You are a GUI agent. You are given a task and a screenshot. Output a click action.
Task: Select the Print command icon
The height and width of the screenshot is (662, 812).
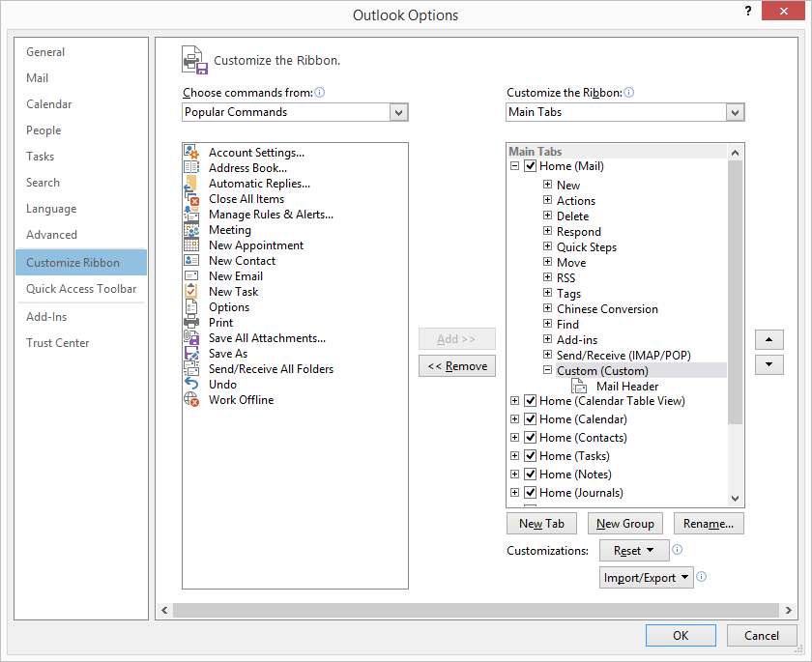[x=190, y=322]
